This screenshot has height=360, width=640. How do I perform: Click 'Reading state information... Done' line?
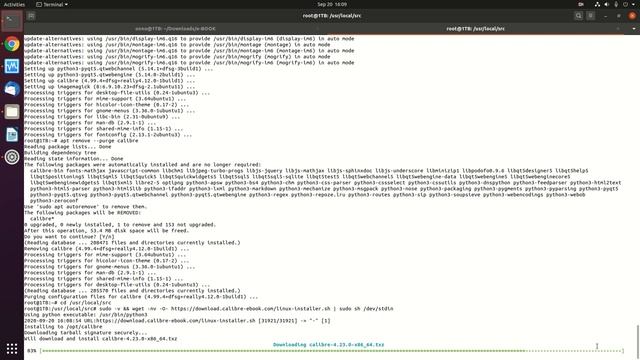pos(73,158)
